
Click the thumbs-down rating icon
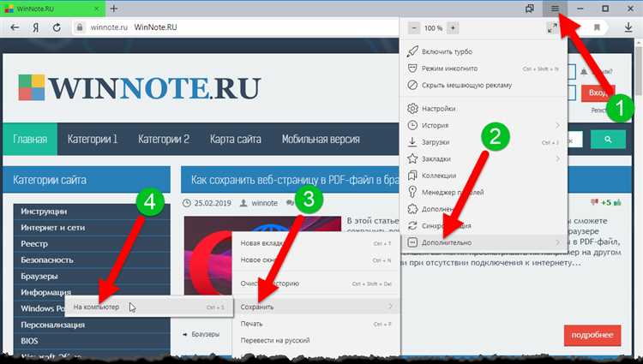click(x=594, y=202)
